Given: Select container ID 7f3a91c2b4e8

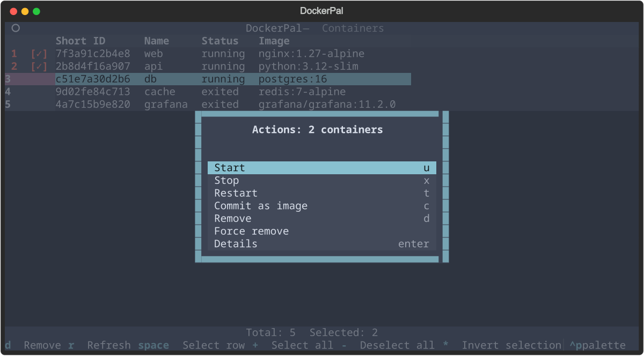Looking at the screenshot, I should [93, 54].
